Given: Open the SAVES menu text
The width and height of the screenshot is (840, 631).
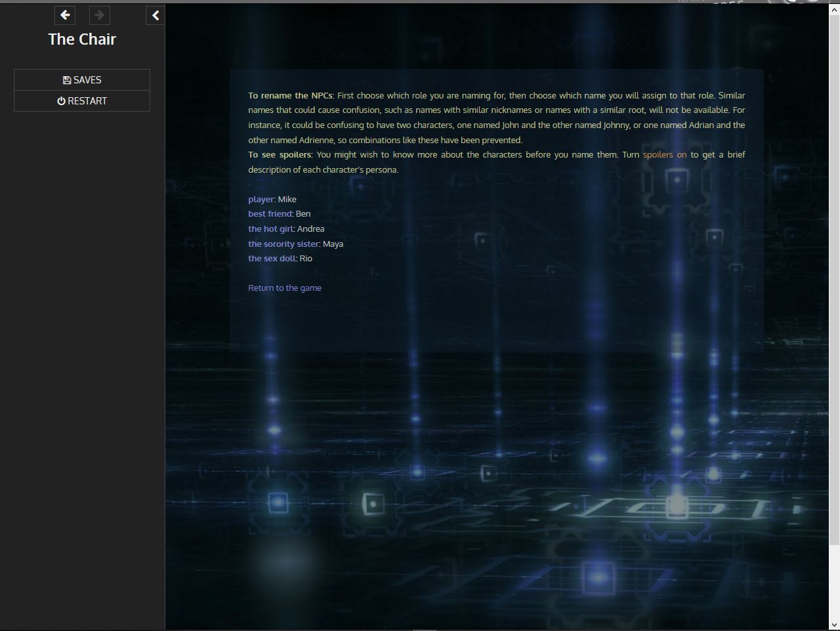Looking at the screenshot, I should [87, 80].
